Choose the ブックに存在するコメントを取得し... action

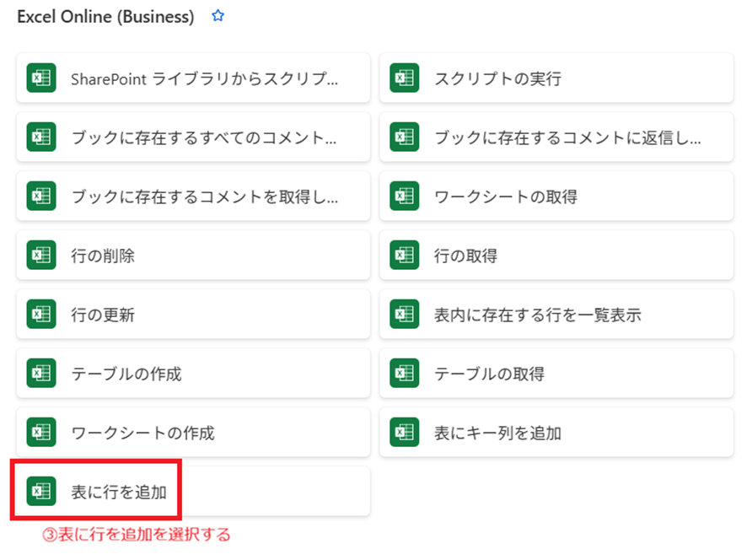(204, 197)
